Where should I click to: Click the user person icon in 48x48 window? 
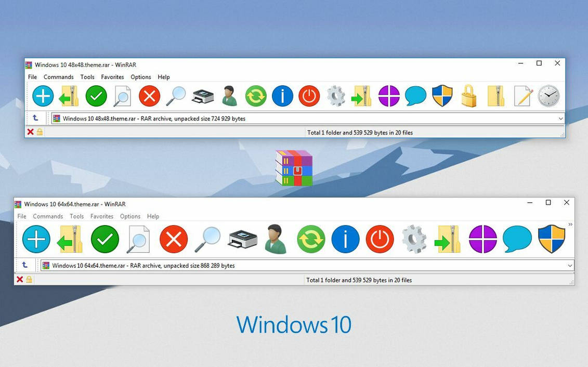(x=229, y=96)
